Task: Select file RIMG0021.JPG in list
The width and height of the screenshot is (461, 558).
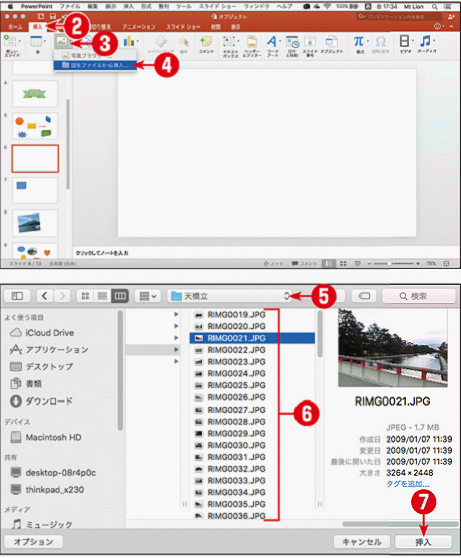Action: [x=252, y=338]
